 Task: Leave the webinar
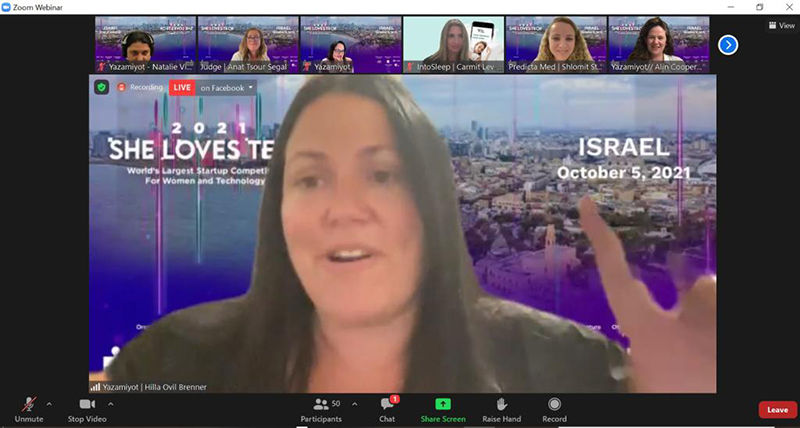(778, 410)
